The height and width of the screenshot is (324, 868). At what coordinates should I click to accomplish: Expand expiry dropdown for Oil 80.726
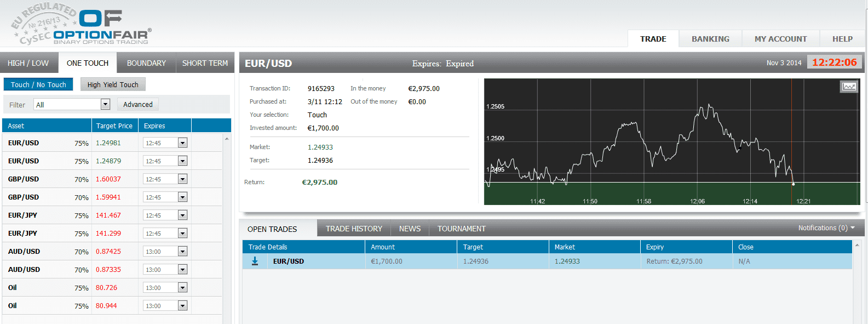point(182,288)
